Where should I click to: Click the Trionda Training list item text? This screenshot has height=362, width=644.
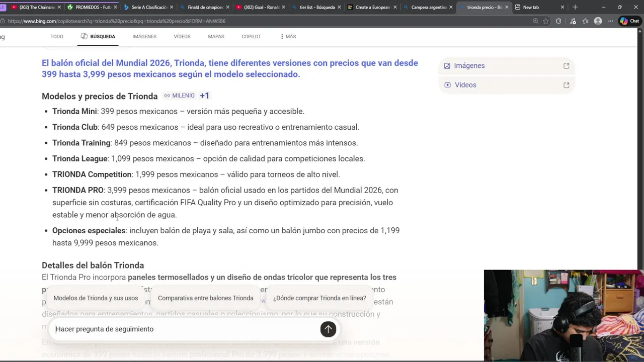point(205,143)
